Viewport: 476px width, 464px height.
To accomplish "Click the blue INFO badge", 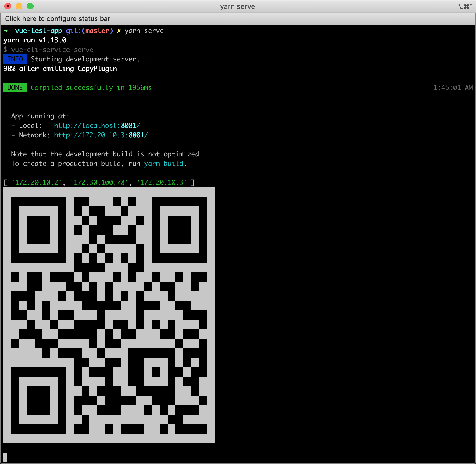I will click(15, 59).
